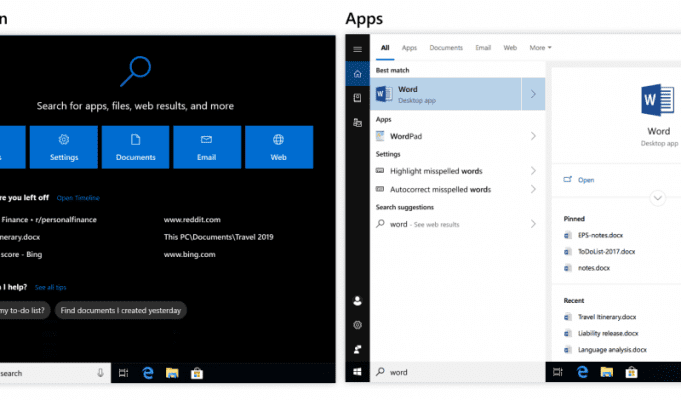Click the See all tips link
This screenshot has width=681, height=400.
click(x=50, y=288)
